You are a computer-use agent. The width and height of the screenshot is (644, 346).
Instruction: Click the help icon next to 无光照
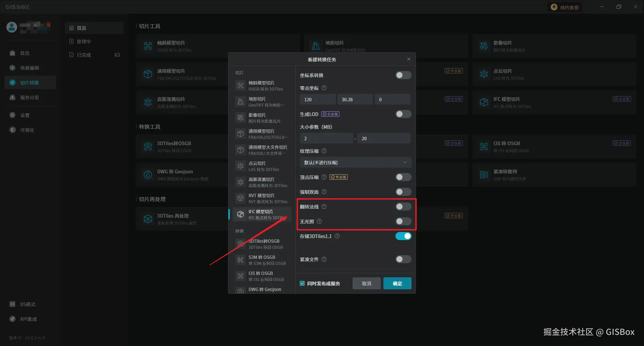tap(319, 222)
